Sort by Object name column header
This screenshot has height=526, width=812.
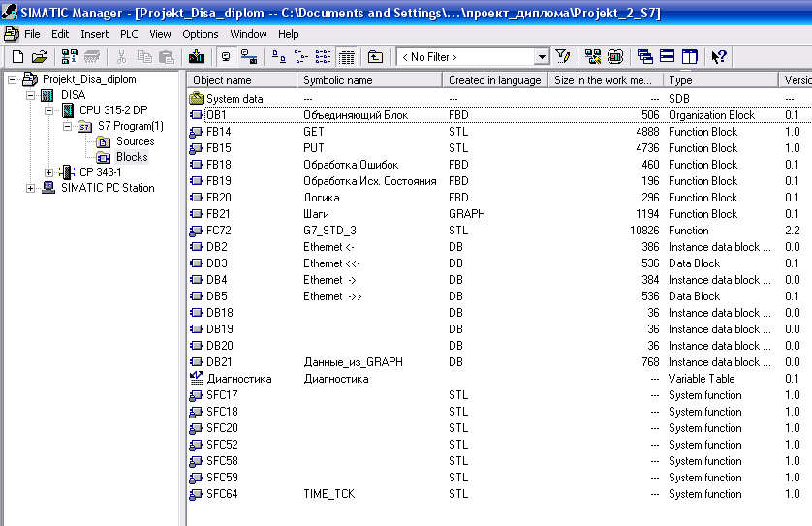pyautogui.click(x=242, y=80)
